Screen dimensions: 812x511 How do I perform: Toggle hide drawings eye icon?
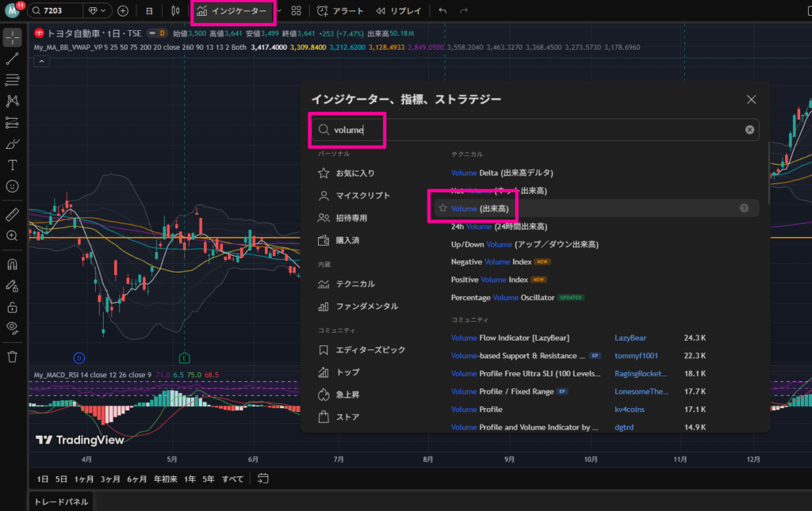[12, 326]
